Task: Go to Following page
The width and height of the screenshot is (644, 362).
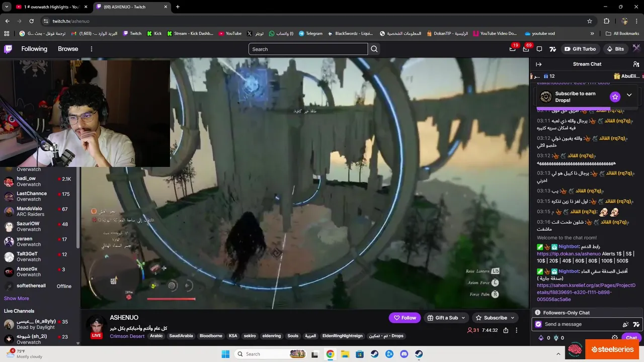Action: click(x=34, y=49)
